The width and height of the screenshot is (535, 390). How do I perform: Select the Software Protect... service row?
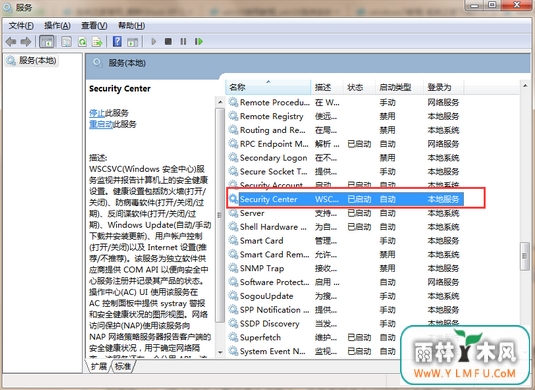click(345, 282)
